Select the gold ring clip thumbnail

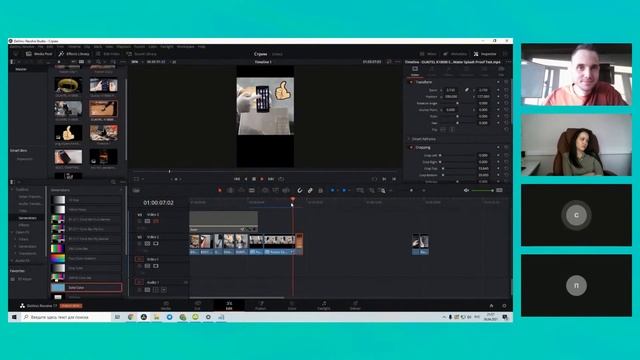(68, 85)
